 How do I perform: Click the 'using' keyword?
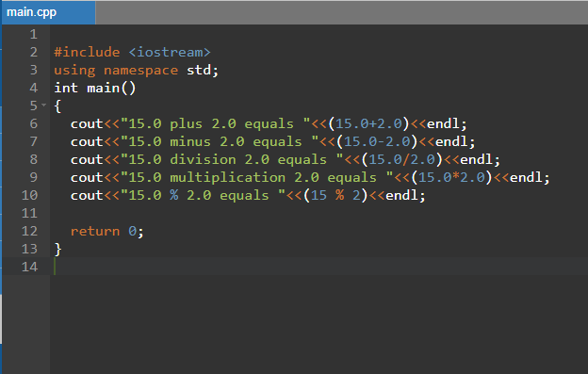[x=74, y=71]
